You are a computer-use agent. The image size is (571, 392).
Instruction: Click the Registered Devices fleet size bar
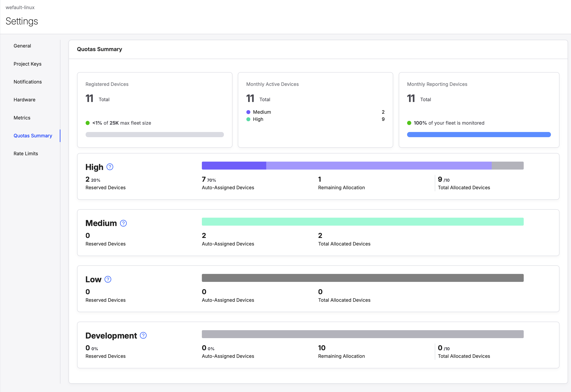(155, 134)
